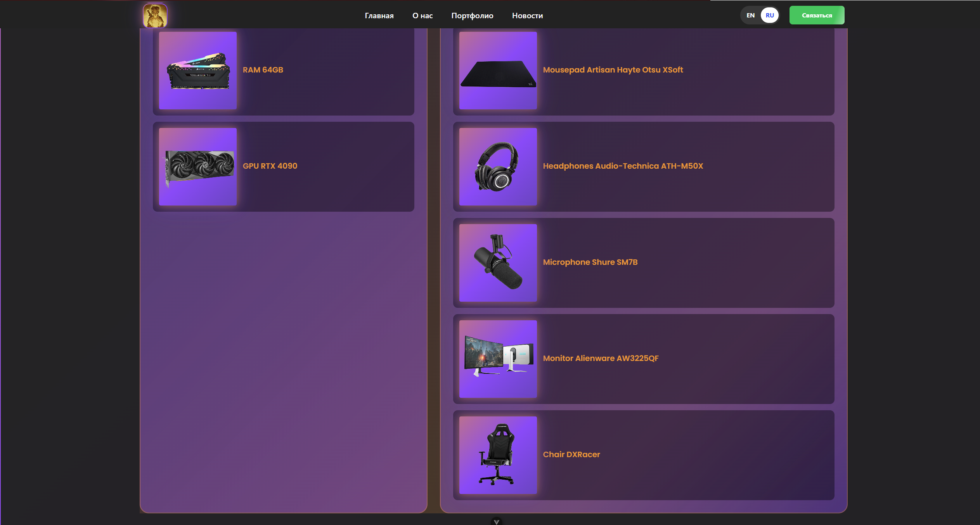Click the DXRacer chair image
This screenshot has width=980, height=525.
point(498,455)
